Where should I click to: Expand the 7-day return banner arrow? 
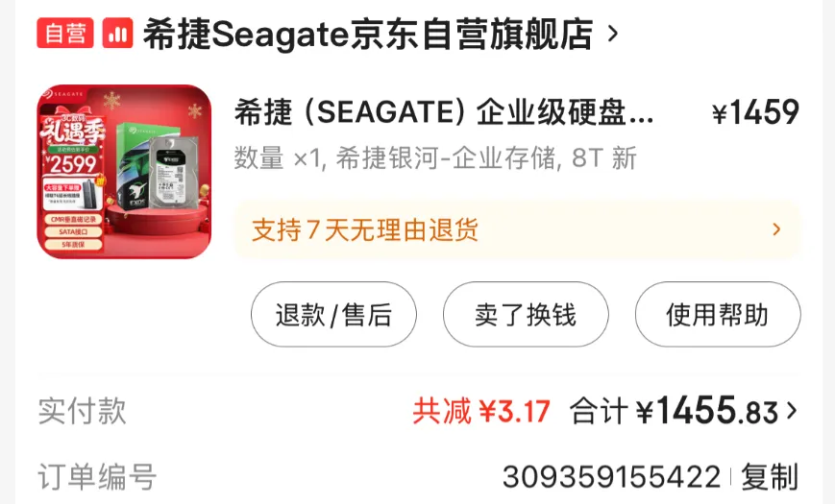coord(776,229)
